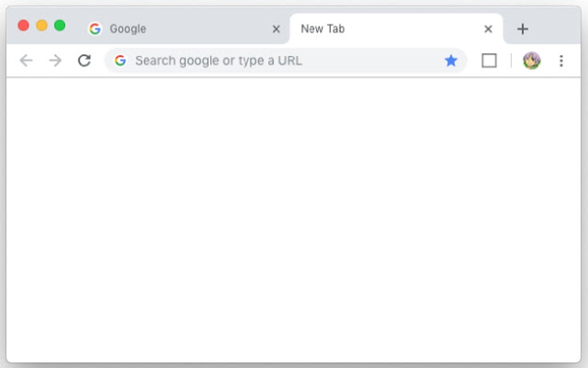This screenshot has width=588, height=368.
Task: Open the three-dot Chrome menu
Action: pos(561,61)
